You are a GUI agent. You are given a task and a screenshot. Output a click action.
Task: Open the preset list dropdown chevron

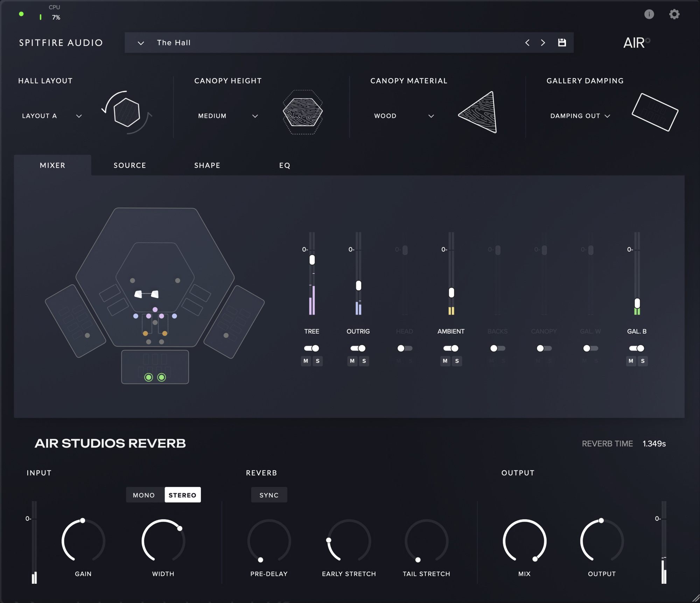141,43
